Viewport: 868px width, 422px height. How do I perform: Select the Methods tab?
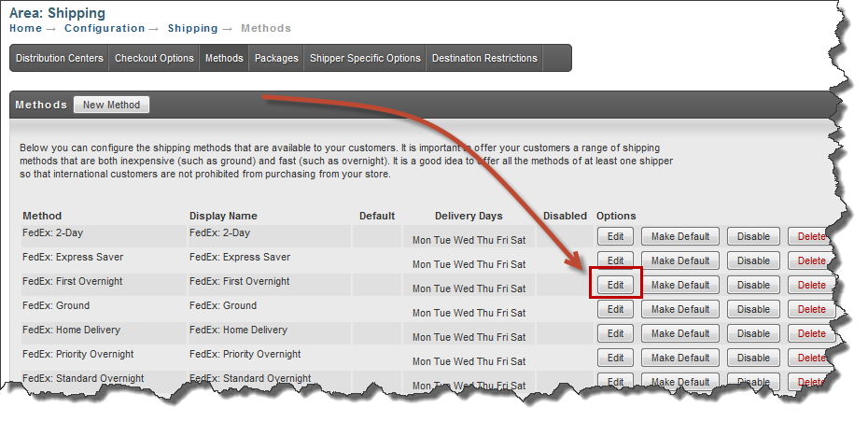(224, 58)
